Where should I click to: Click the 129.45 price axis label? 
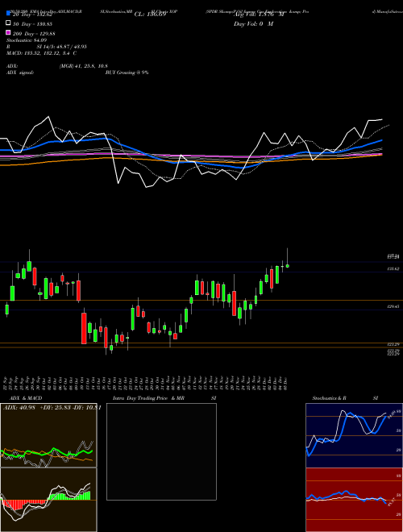tap(393, 307)
